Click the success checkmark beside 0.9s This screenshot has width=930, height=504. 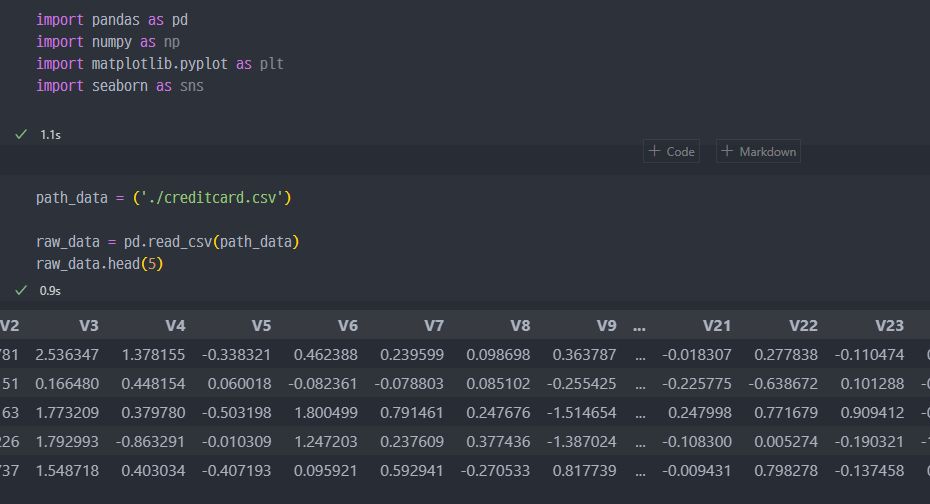point(21,290)
